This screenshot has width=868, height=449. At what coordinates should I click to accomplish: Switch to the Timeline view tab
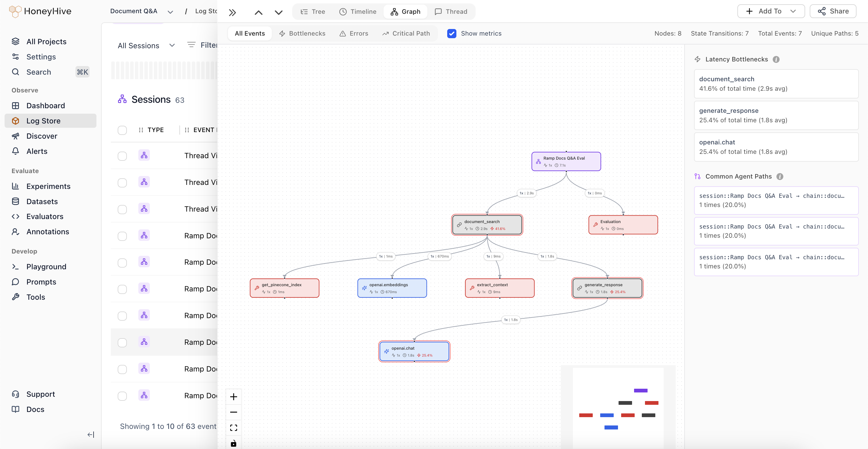358,11
